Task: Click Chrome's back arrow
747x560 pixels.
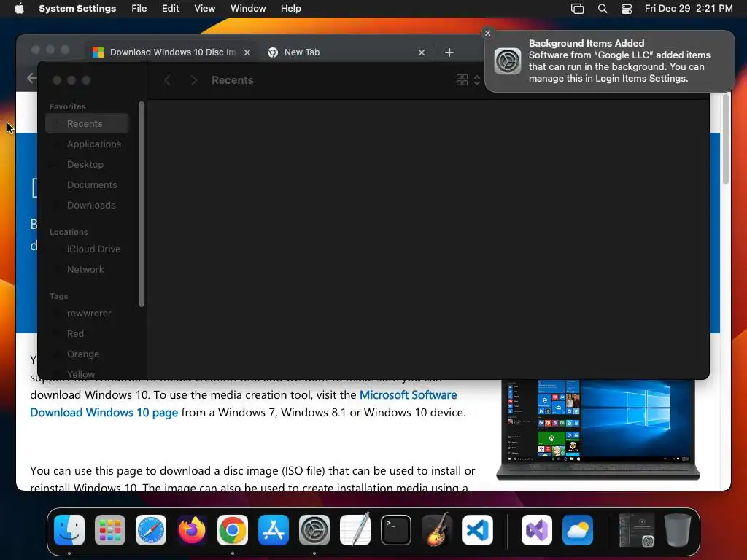Action: (x=31, y=78)
